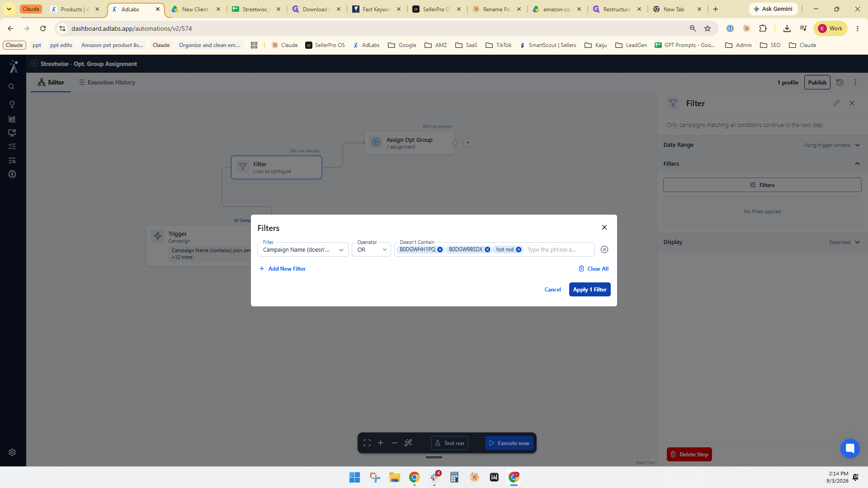Select the Trigger Campaign node
868x488 pixels.
(199, 245)
